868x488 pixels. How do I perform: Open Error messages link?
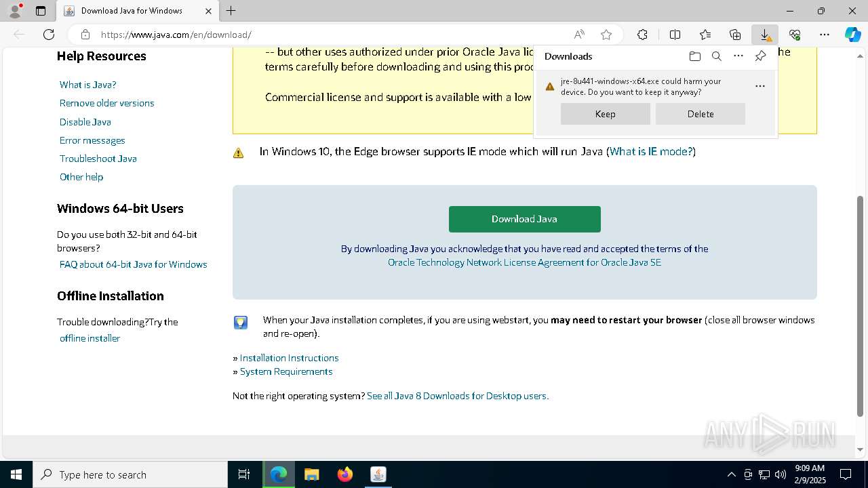click(x=92, y=140)
